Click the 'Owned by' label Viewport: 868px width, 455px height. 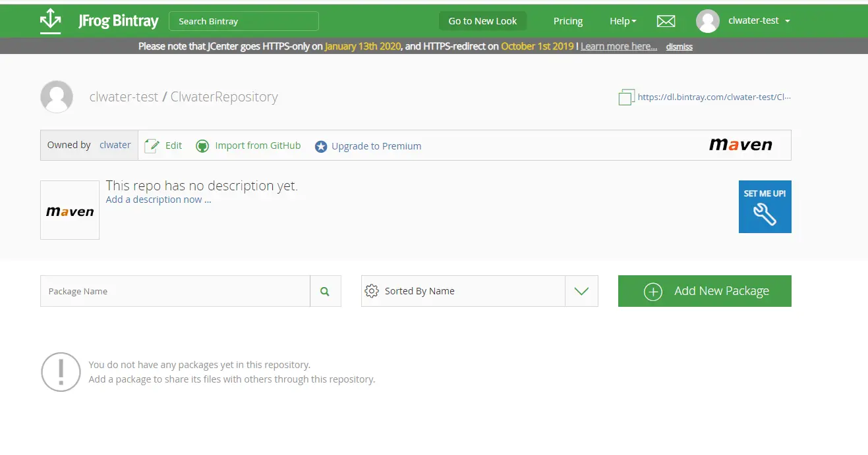click(x=69, y=145)
